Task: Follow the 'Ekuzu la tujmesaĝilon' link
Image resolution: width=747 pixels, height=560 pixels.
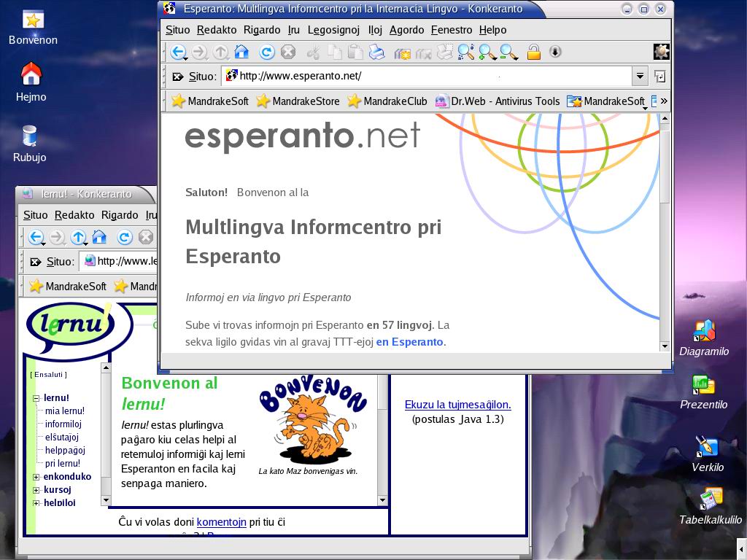Action: point(457,405)
